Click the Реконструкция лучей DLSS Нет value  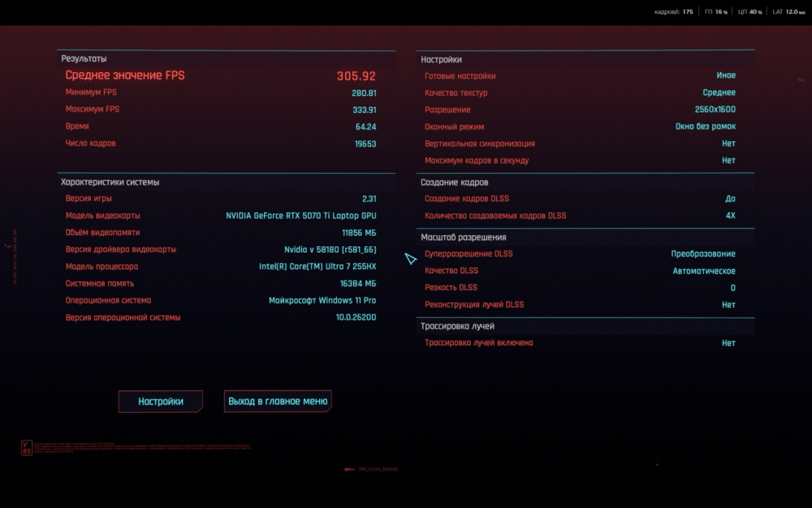point(728,305)
